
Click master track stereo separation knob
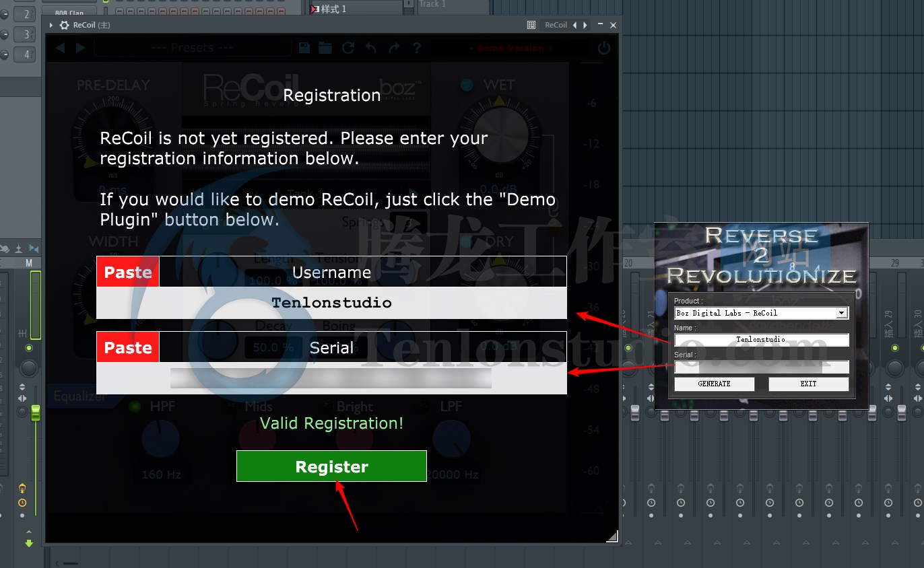coord(22,411)
